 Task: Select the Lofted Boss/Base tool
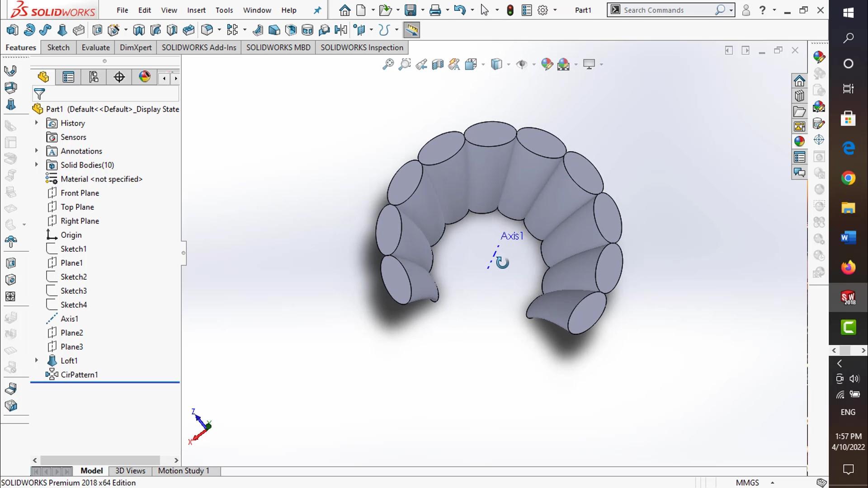coord(62,30)
